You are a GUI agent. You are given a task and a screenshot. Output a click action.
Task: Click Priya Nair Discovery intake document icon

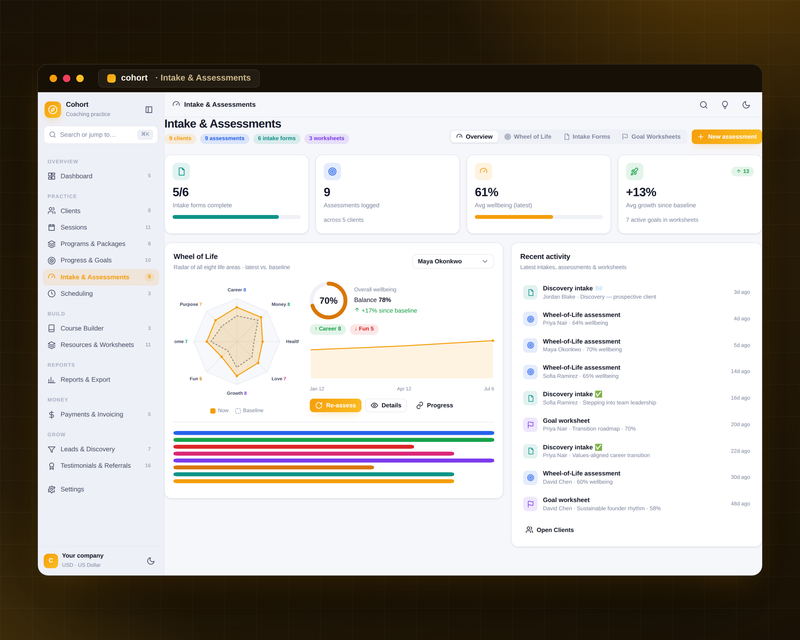(530, 451)
